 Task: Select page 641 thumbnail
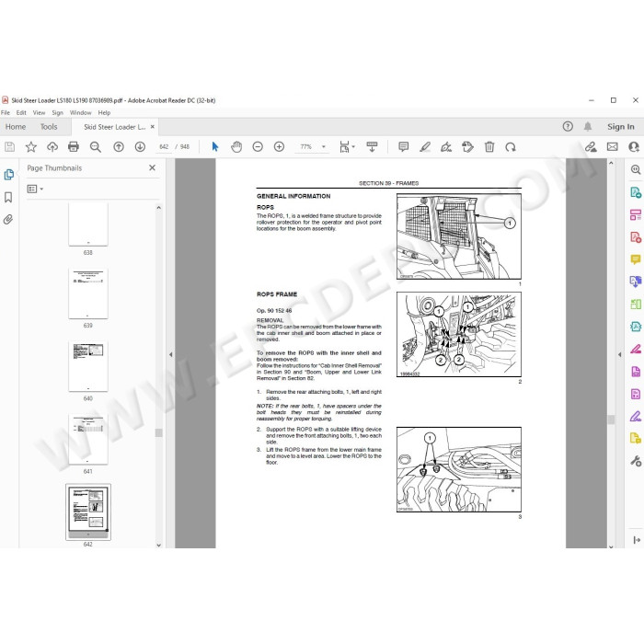pos(88,440)
